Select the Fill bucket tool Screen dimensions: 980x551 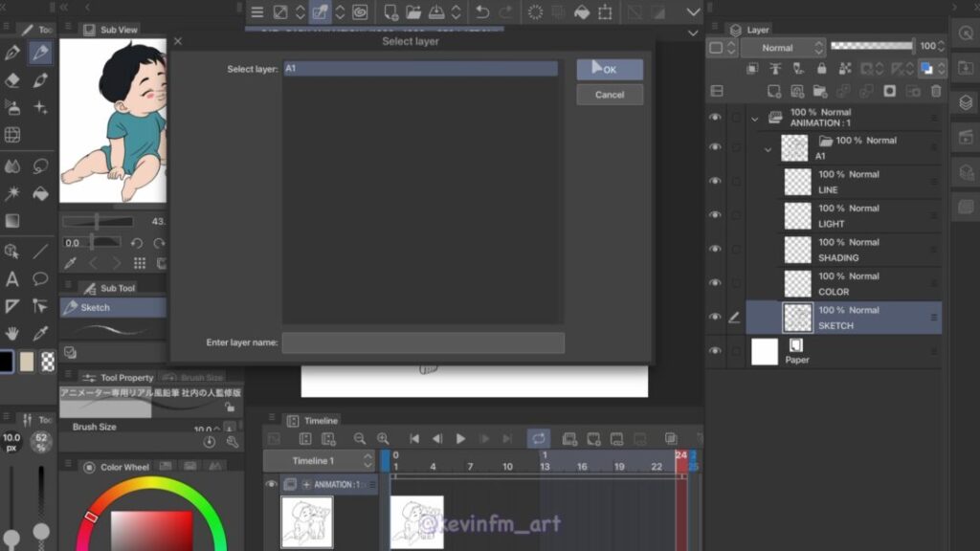pyautogui.click(x=40, y=193)
